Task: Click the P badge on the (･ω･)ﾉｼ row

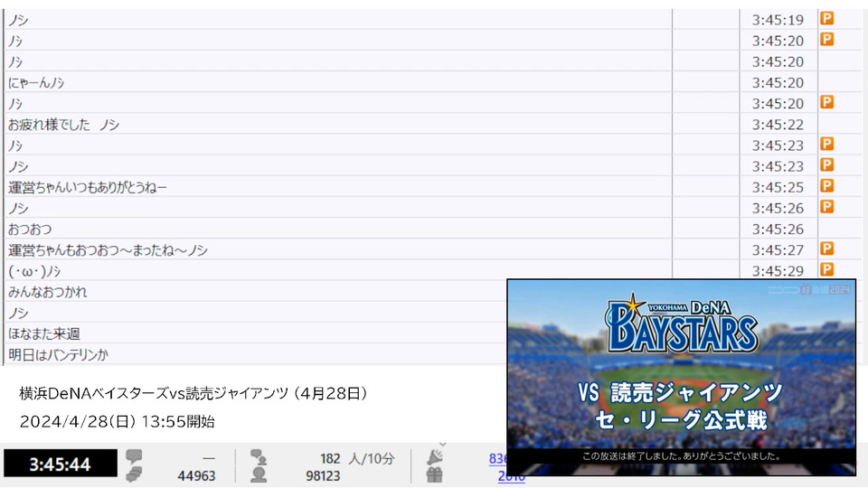Action: (827, 269)
